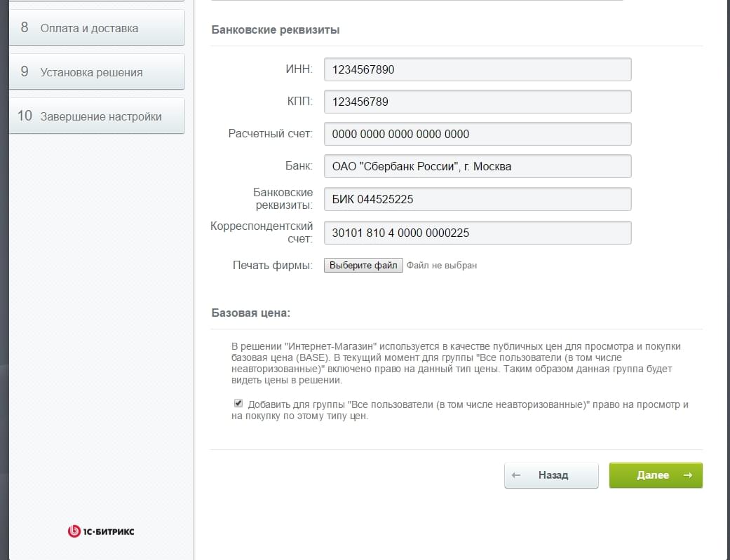Go to step 9 Установка решения
730x560 pixels.
tap(97, 71)
